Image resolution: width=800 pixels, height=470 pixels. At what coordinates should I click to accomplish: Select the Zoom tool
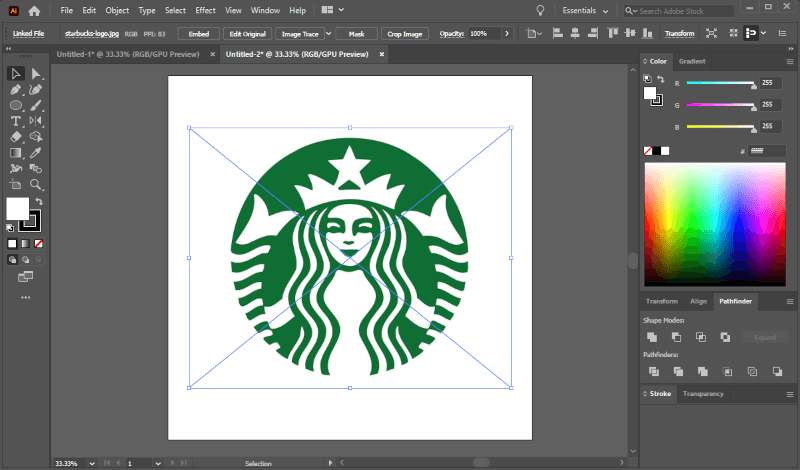35,184
